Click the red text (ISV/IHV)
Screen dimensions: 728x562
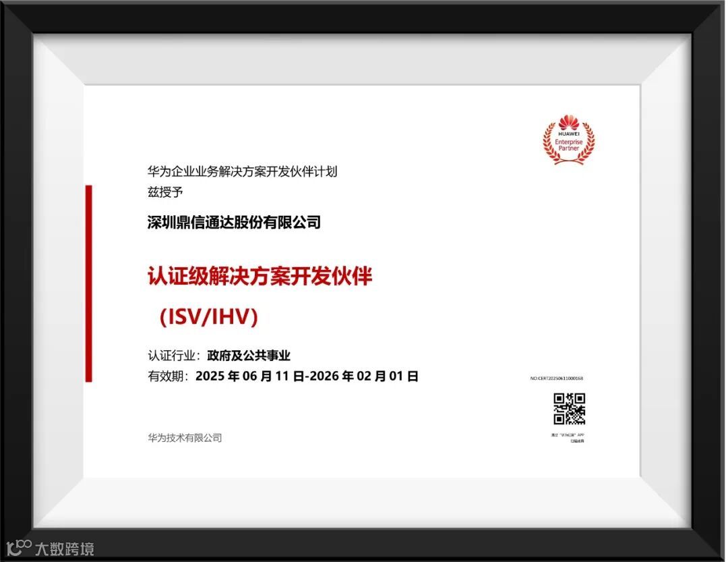coord(208,317)
